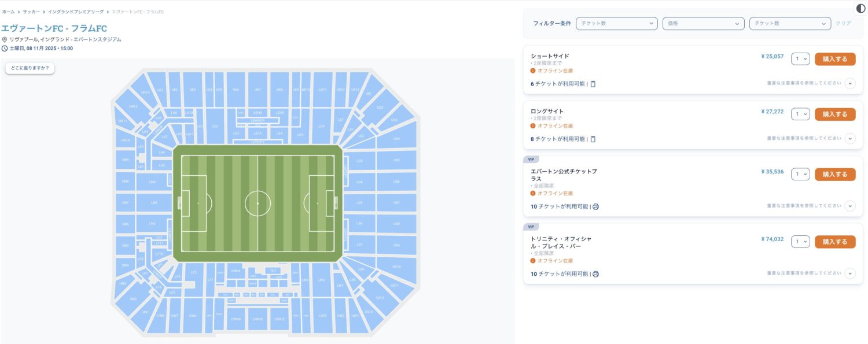Click オフライン在庫 info icon under ショートサイド

click(x=533, y=71)
